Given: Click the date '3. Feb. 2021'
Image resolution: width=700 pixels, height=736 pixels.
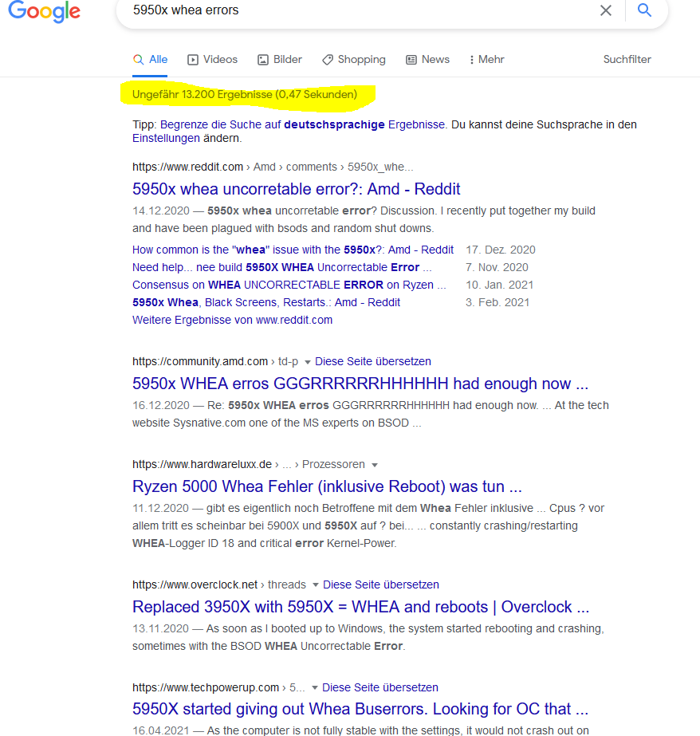Looking at the screenshot, I should click(x=497, y=303).
